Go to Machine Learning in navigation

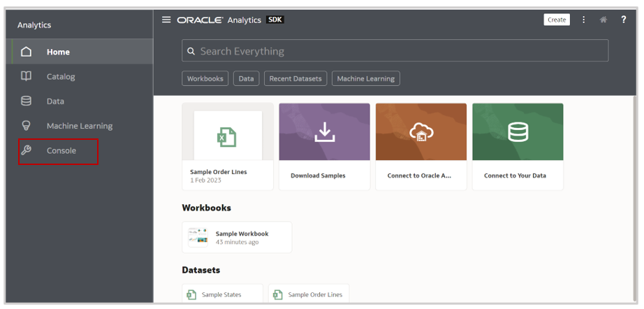[x=80, y=126]
